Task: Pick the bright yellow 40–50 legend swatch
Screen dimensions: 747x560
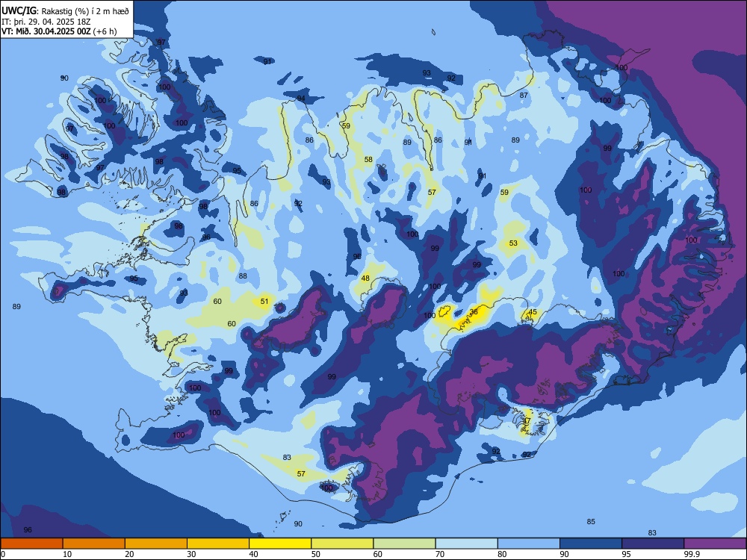Action: click(x=280, y=544)
